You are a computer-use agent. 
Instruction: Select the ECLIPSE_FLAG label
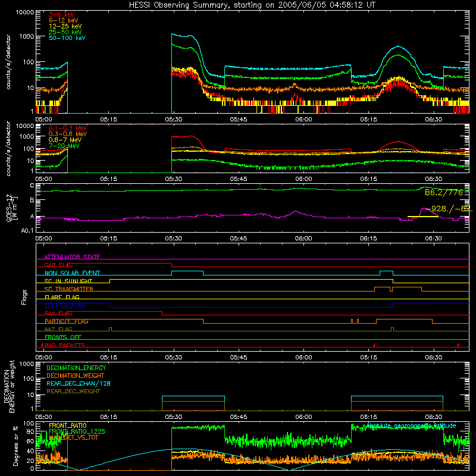pos(65,305)
